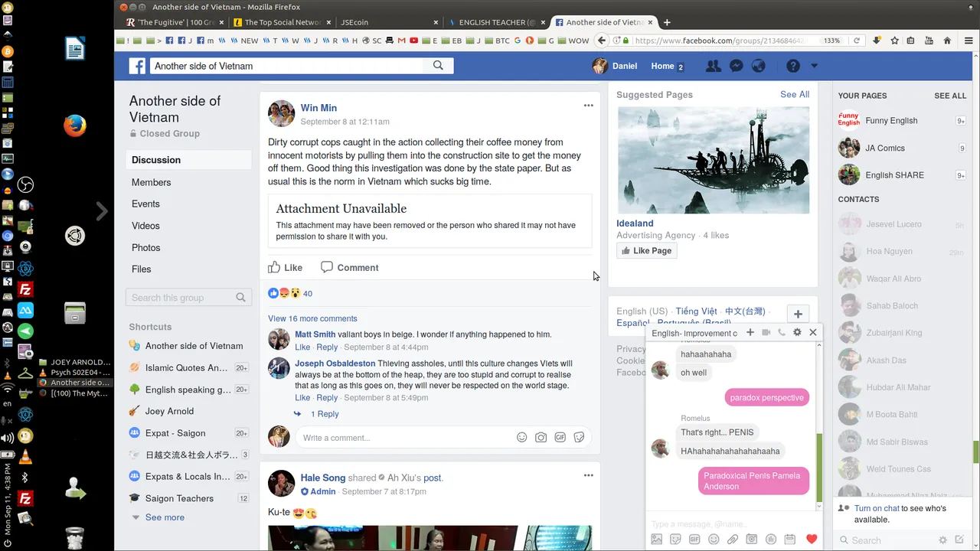The height and width of the screenshot is (551, 980).
Task: Open Idealand suggested page thumbnail
Action: (714, 160)
